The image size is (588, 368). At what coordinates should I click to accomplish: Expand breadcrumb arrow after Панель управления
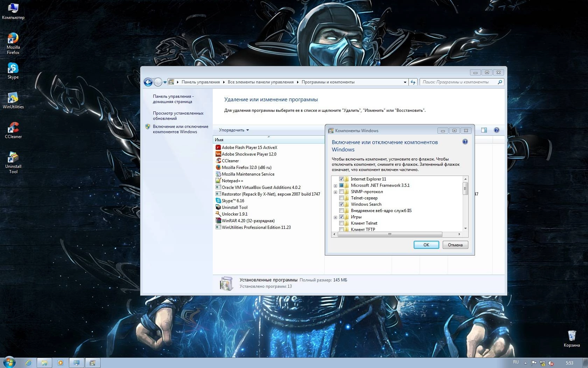(224, 82)
